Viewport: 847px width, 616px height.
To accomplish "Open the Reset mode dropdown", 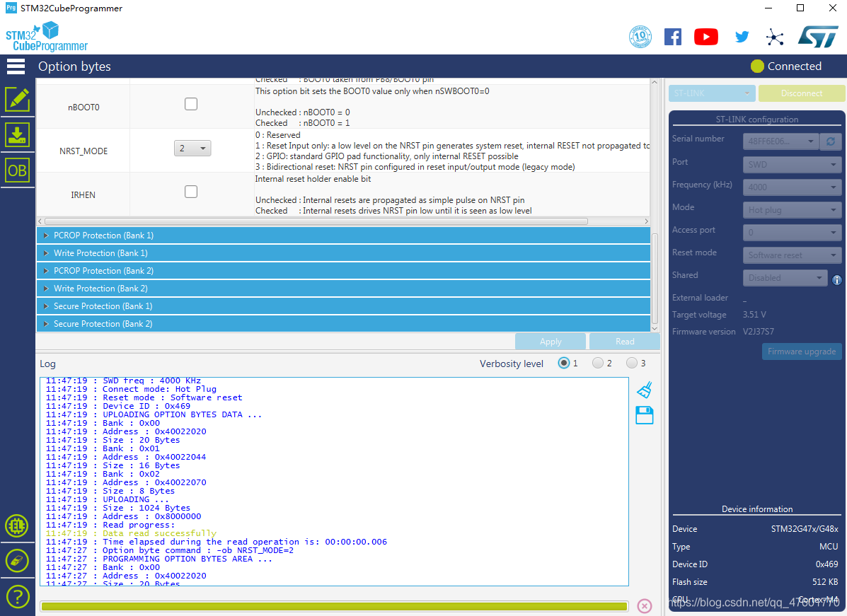I will [x=792, y=255].
